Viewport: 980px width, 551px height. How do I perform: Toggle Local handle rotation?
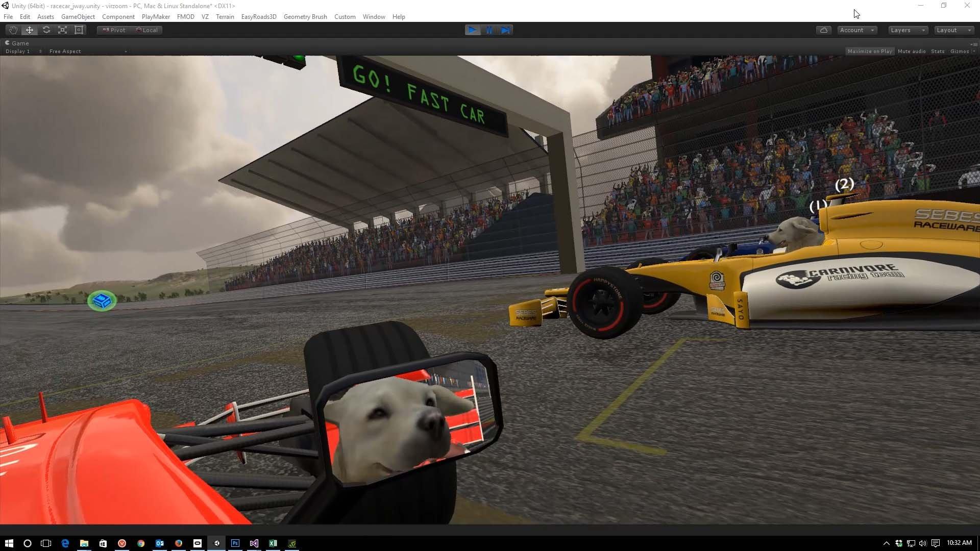(146, 30)
